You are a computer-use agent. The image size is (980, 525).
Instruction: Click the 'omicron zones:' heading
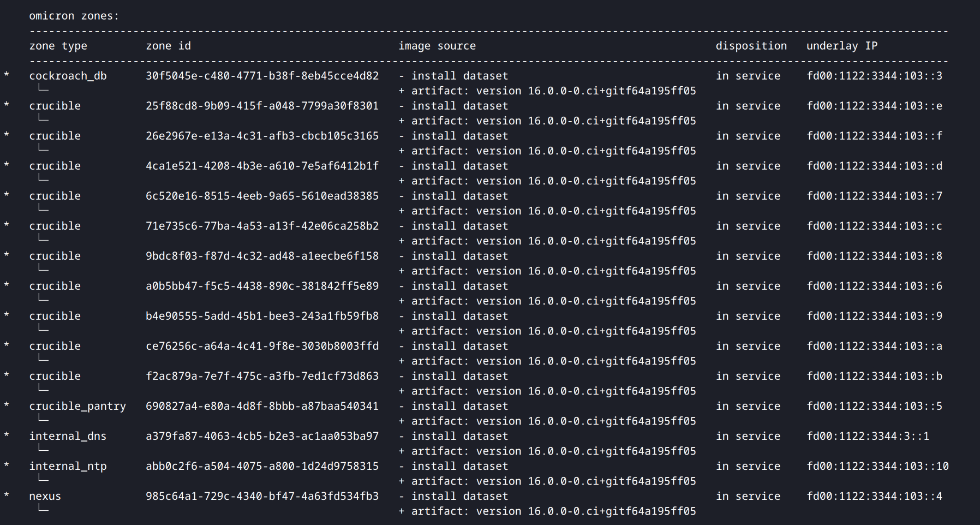(x=74, y=16)
